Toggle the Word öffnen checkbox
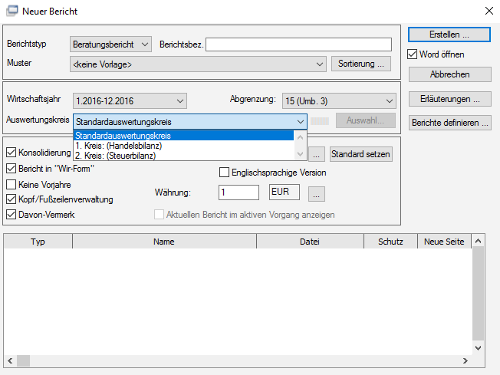The height and width of the screenshot is (375, 500). coord(412,54)
